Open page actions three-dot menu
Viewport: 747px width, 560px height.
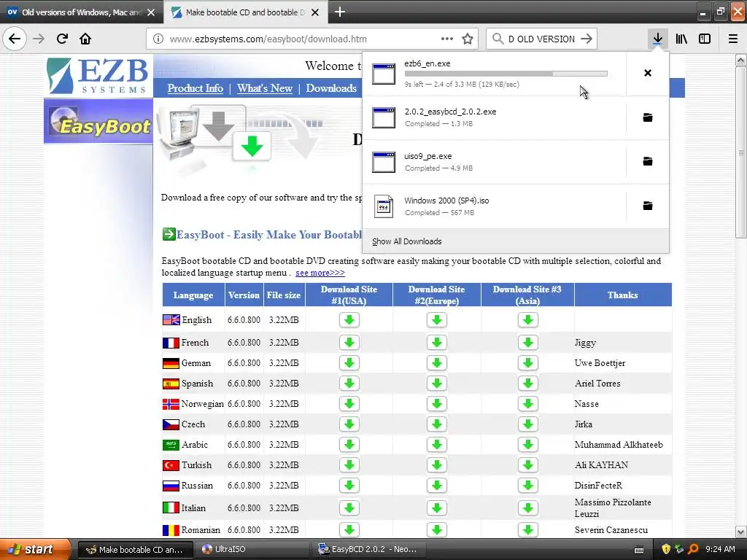click(x=447, y=39)
